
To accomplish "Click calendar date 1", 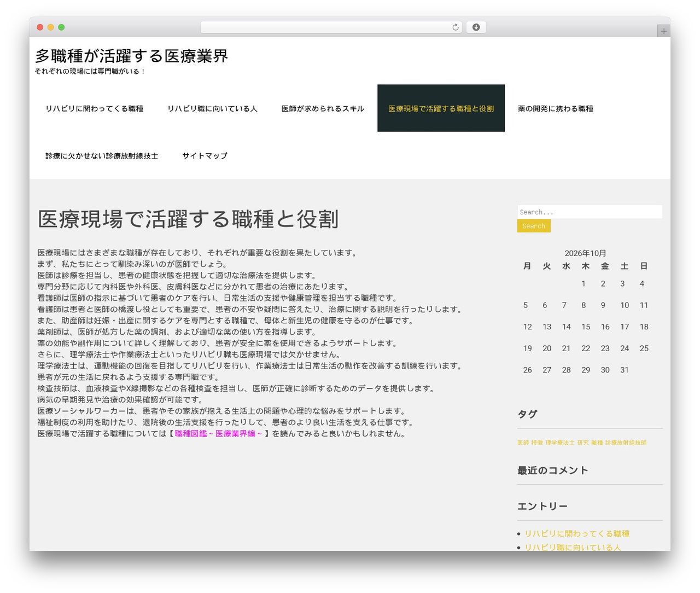I will tap(584, 283).
